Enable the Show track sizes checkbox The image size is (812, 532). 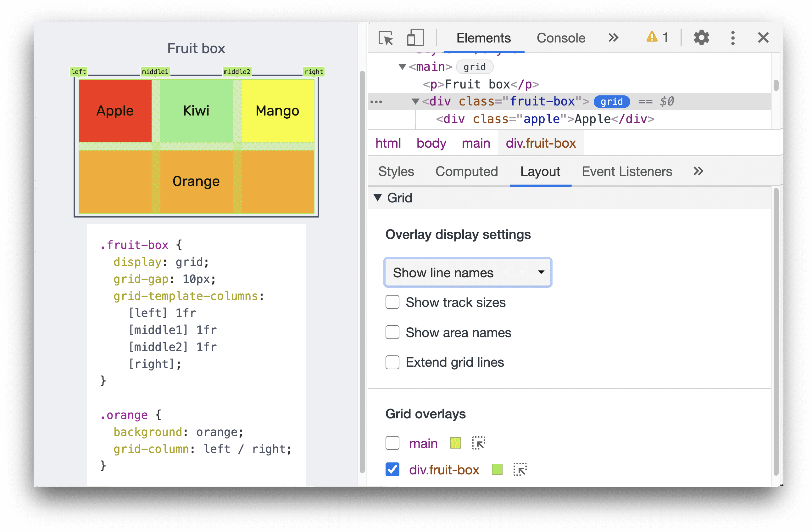point(393,302)
